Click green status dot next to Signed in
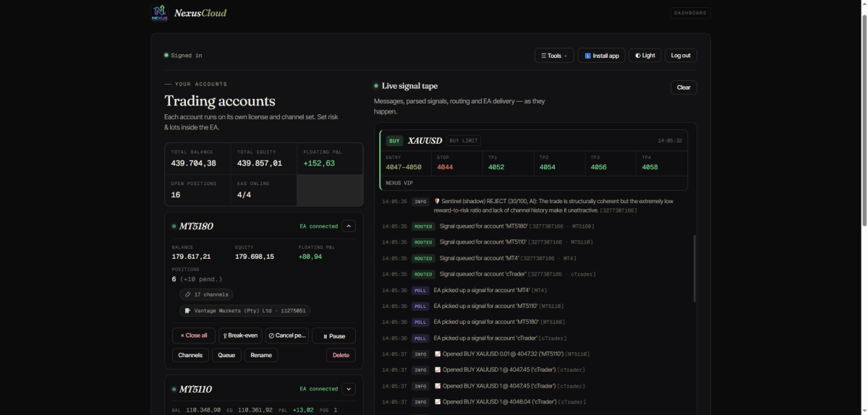This screenshot has width=868, height=415. click(166, 55)
